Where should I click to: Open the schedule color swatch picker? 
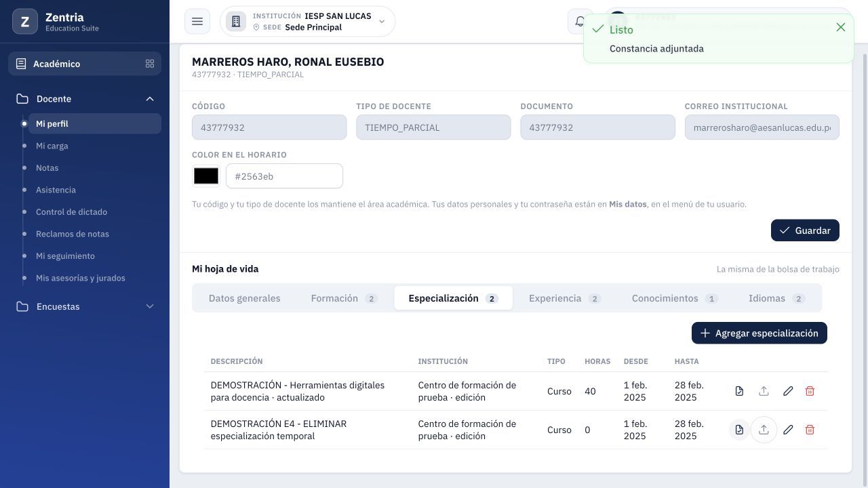point(206,176)
